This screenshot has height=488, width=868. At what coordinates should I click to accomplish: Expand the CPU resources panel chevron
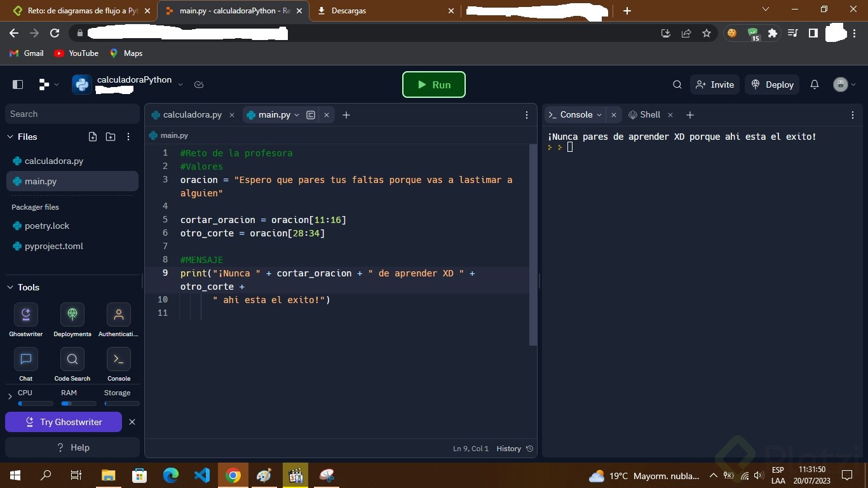pyautogui.click(x=10, y=396)
